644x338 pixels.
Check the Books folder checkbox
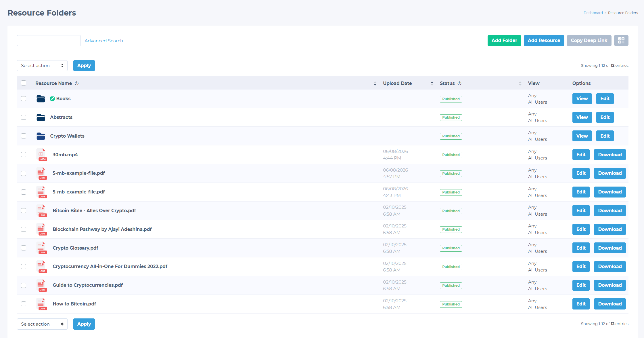[24, 99]
